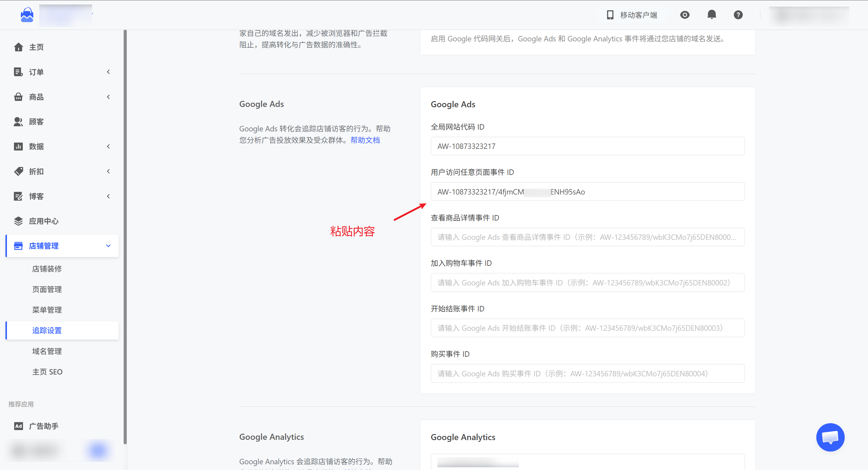The width and height of the screenshot is (868, 470).
Task: Open the notifications bell icon
Action: tap(712, 15)
